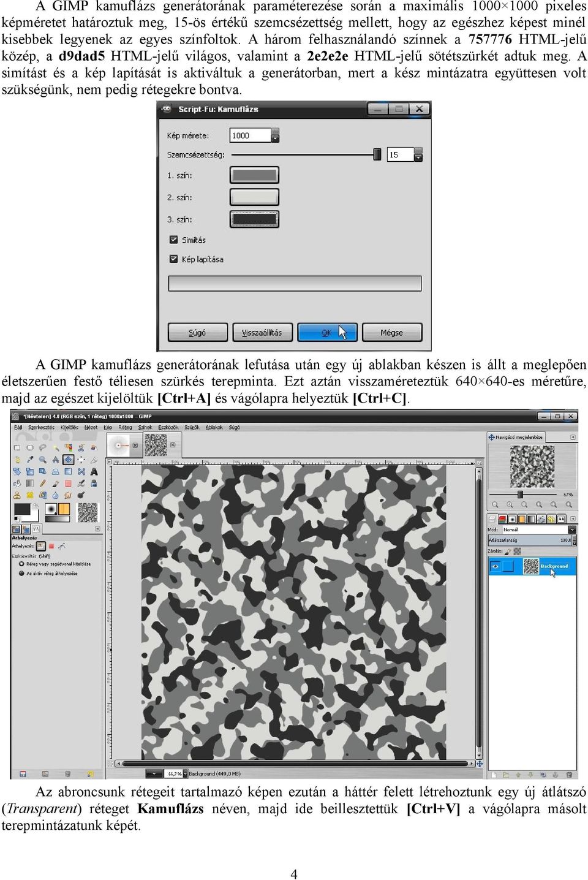The height and width of the screenshot is (880, 588).
Task: Select the Airbrush tool
Action: (x=81, y=483)
